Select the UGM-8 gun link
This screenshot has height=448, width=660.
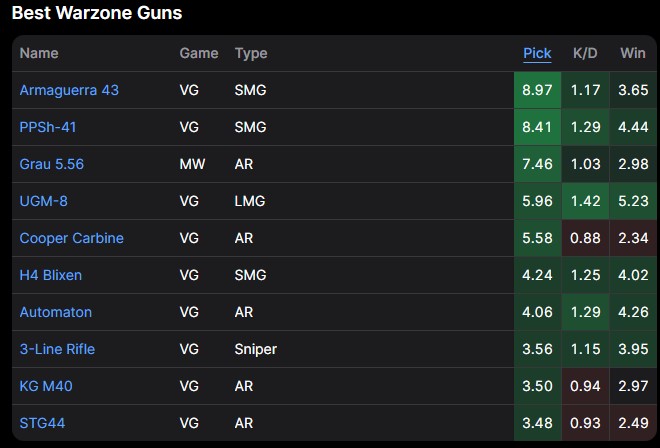(43, 201)
